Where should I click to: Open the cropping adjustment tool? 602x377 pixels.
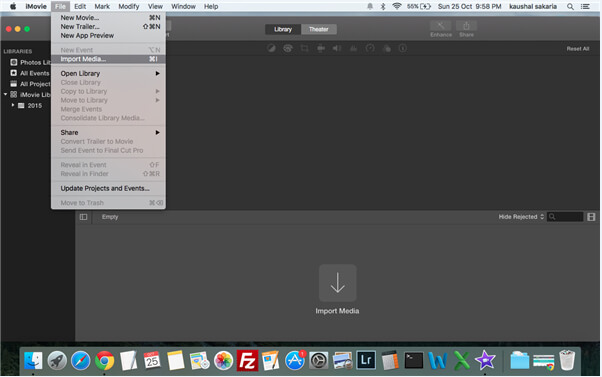point(304,48)
